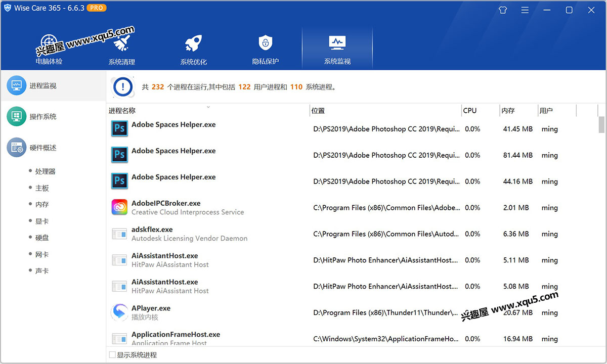The height and width of the screenshot is (364, 607).
Task: Click the 硬件概述 hardware icon
Action: click(x=16, y=148)
